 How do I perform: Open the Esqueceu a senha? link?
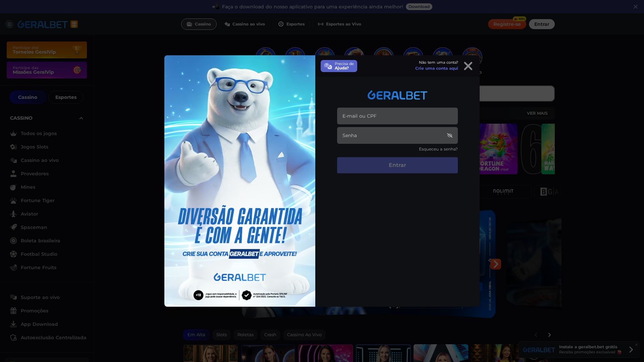point(438,149)
